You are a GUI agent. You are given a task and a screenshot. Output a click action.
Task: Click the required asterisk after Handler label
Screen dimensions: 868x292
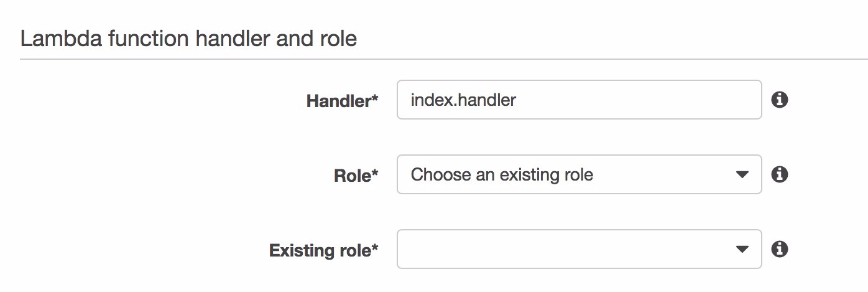coord(375,98)
